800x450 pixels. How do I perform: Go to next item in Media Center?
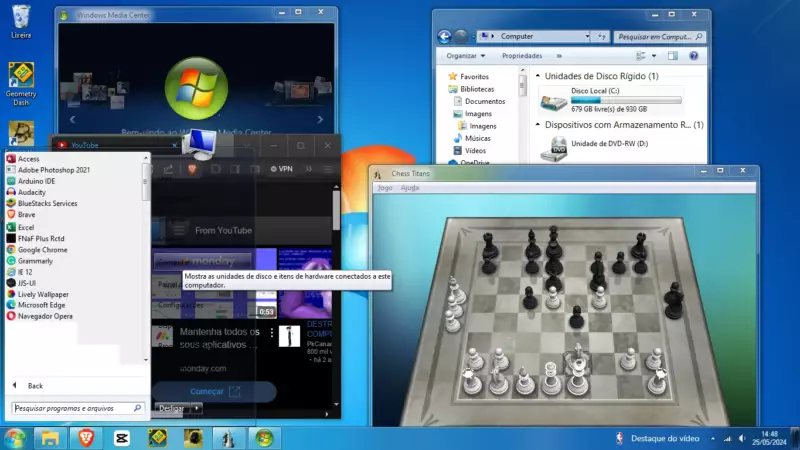click(x=320, y=119)
